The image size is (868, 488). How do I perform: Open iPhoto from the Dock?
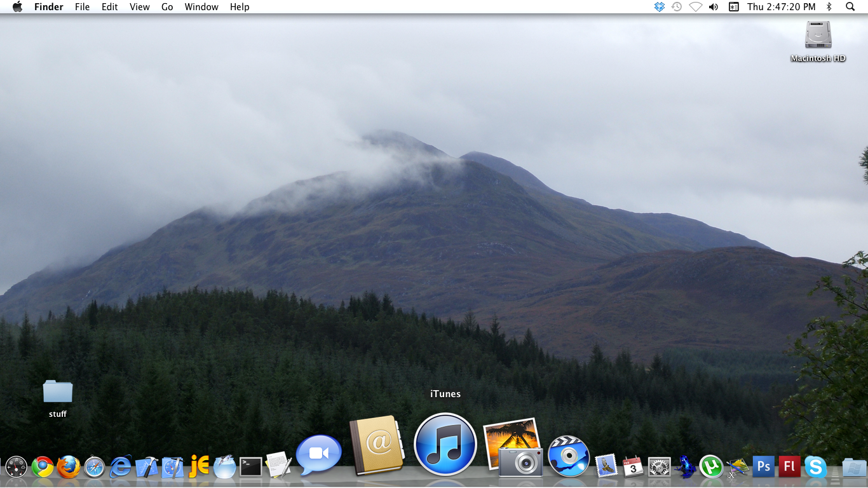pyautogui.click(x=513, y=447)
